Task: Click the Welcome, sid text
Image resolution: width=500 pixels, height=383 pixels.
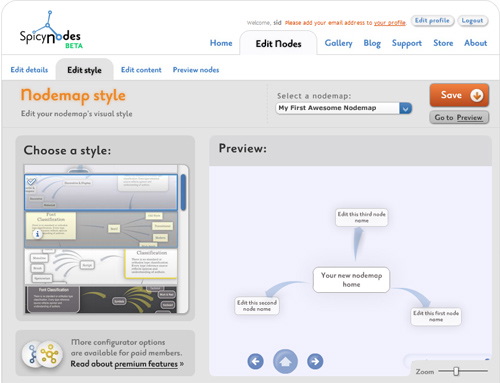Action: [x=264, y=23]
